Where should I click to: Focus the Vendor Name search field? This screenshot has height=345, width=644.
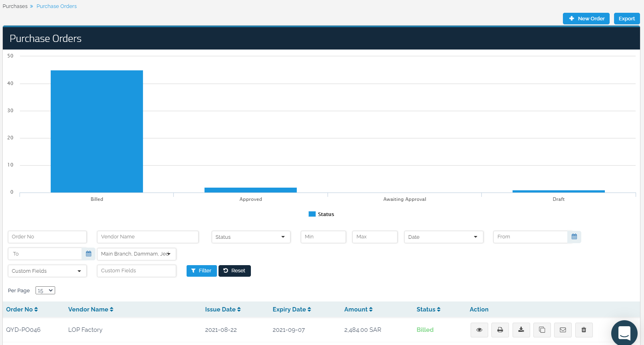pos(147,237)
